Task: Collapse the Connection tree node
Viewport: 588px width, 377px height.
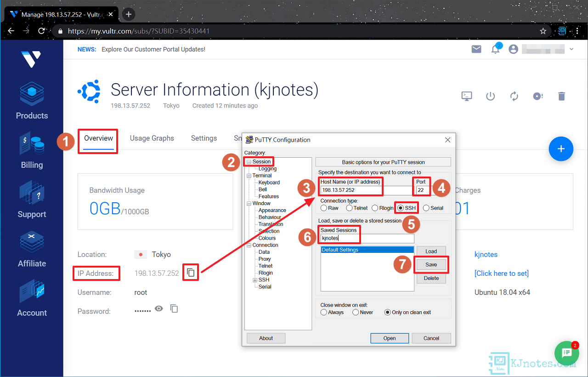Action: pos(249,245)
